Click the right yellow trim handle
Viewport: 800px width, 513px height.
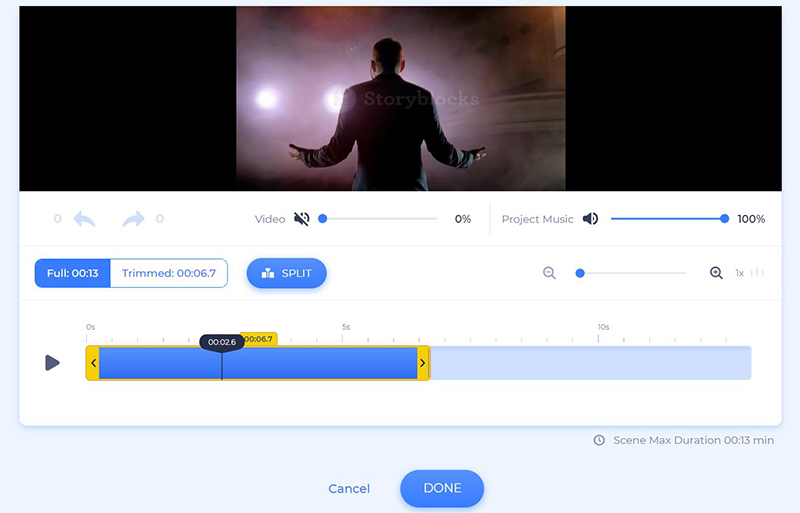(x=423, y=363)
